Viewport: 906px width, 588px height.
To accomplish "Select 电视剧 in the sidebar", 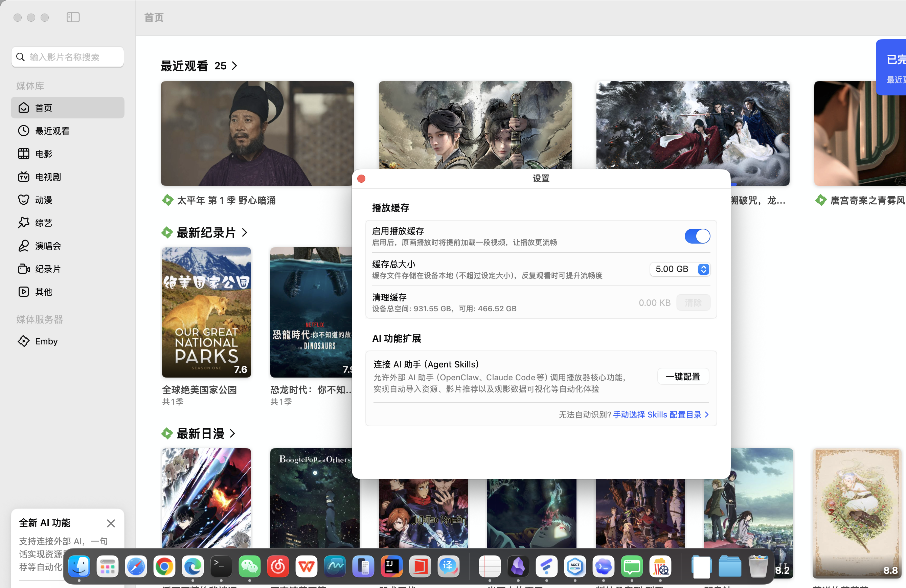I will coord(68,177).
